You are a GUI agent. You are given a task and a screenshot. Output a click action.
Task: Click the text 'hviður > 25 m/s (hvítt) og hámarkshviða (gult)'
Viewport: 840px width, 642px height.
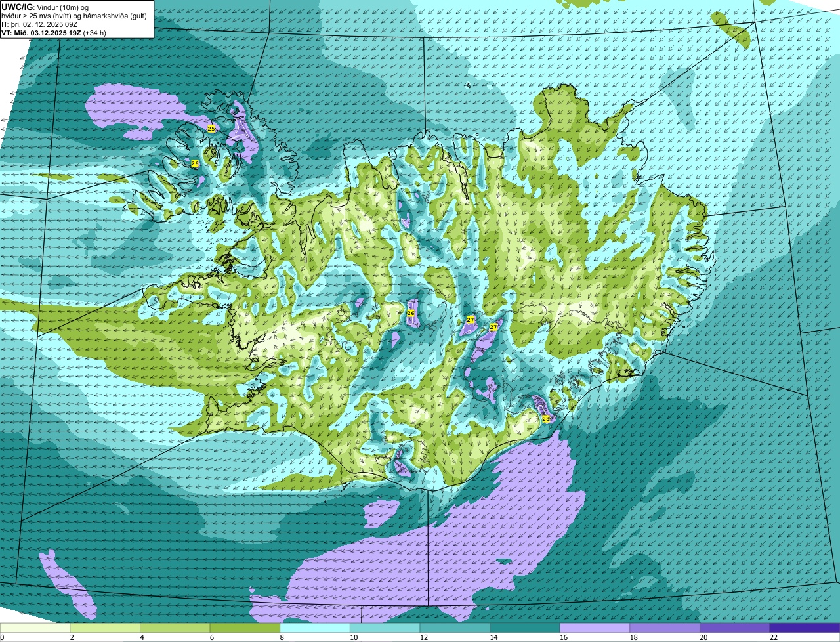[x=74, y=15]
